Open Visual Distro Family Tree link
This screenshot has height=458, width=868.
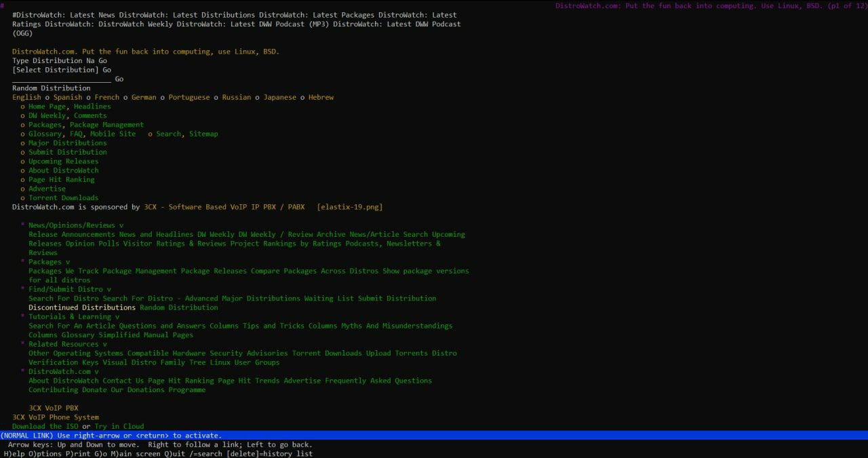[154, 362]
